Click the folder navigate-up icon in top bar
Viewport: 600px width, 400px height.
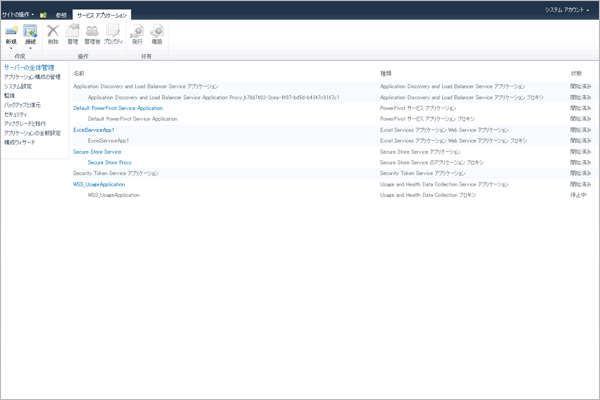click(x=43, y=15)
